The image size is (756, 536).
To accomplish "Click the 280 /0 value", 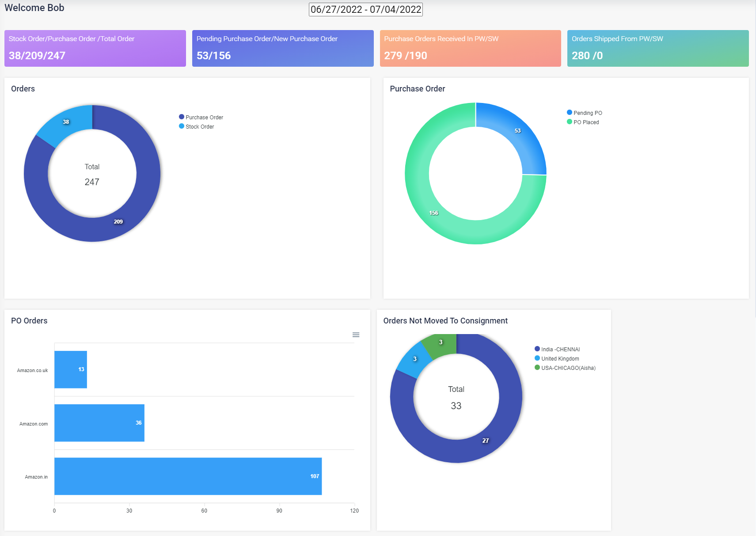I will (587, 56).
